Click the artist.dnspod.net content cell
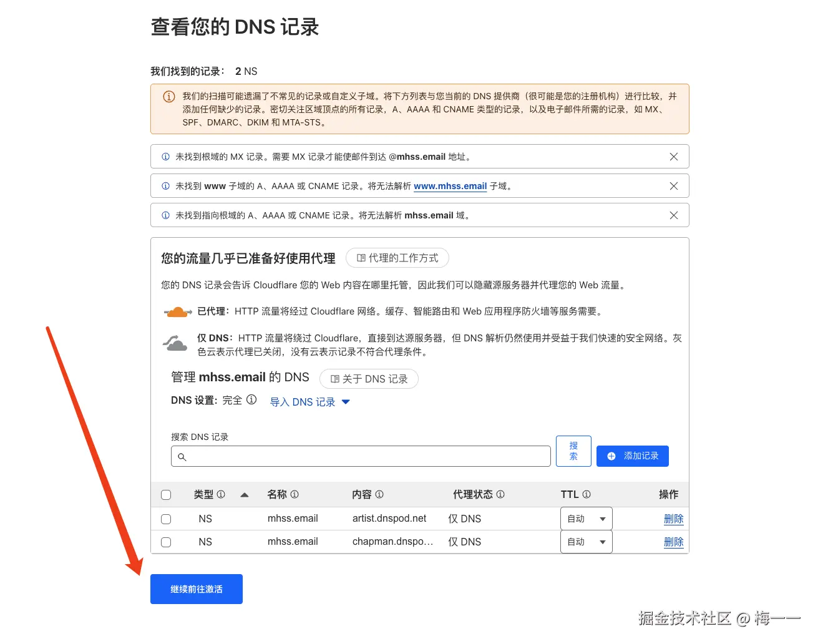This screenshot has width=818, height=644. pos(389,519)
